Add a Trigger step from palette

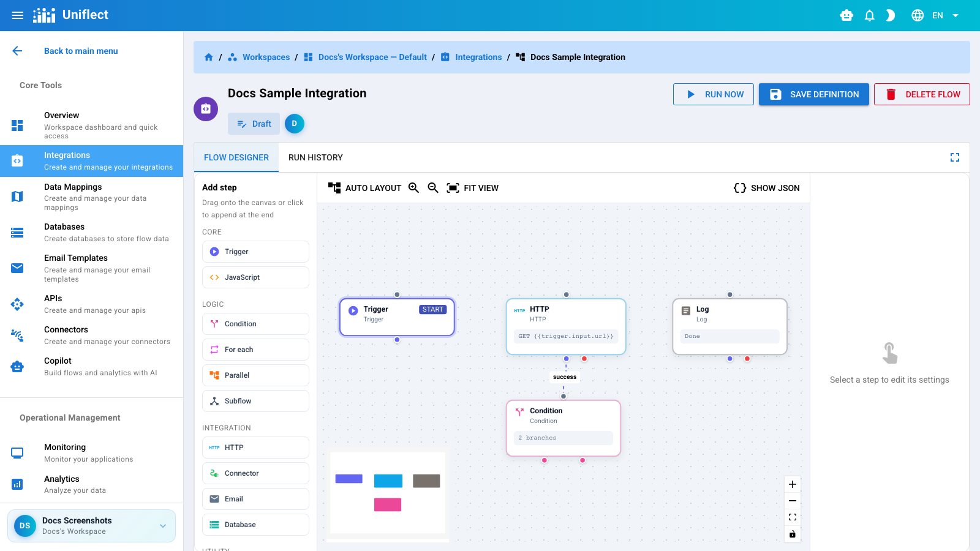pyautogui.click(x=255, y=252)
